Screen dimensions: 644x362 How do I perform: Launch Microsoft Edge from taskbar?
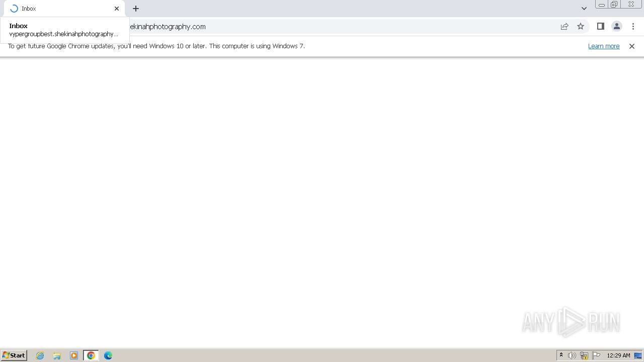pyautogui.click(x=108, y=355)
